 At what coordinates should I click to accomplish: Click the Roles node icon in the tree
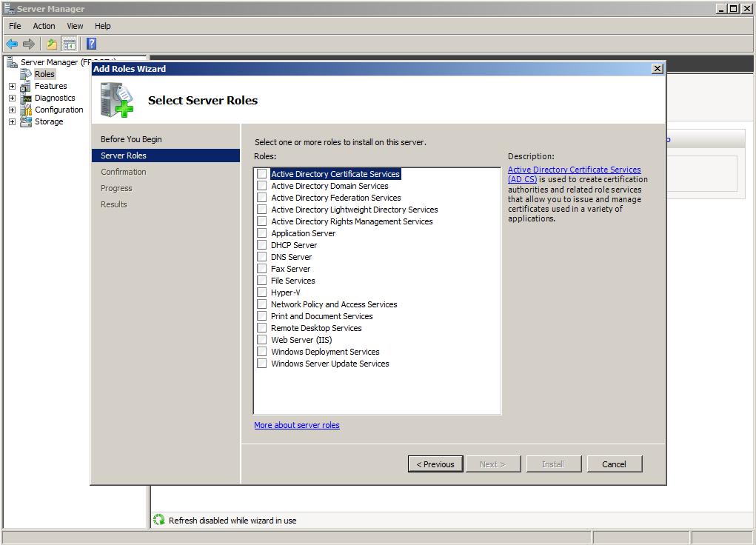26,74
